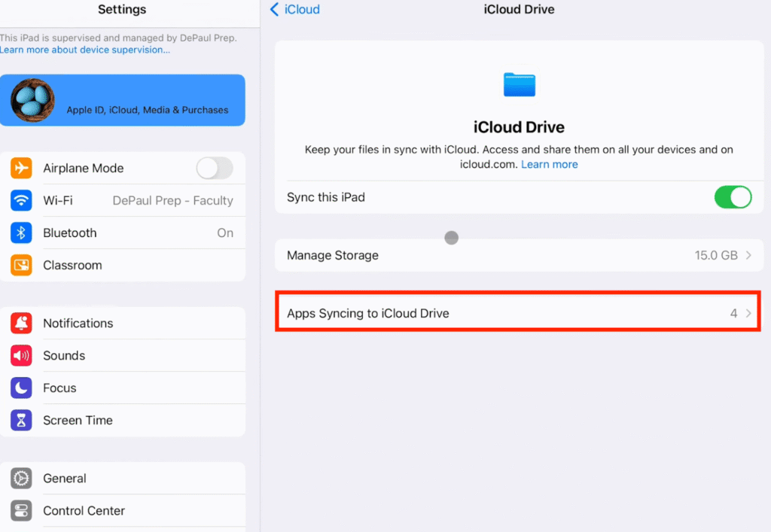The image size is (771, 532).
Task: Go back using the iCloud chevron
Action: coord(274,9)
